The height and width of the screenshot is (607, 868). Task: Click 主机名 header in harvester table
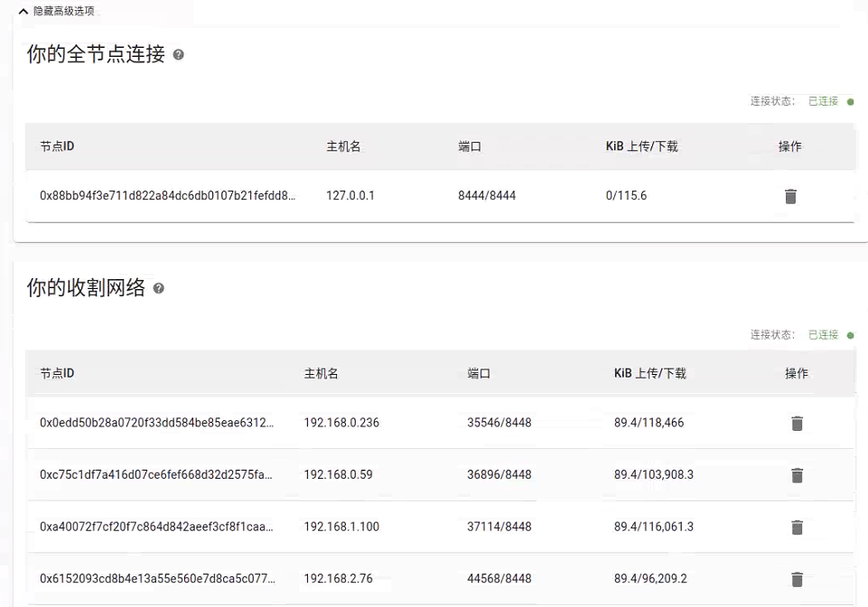click(321, 373)
